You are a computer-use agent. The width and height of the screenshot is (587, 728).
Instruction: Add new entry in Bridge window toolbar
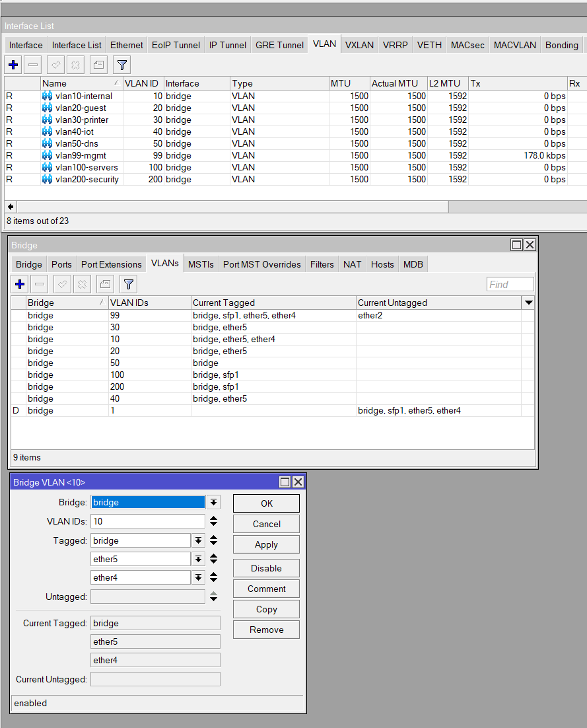tap(20, 284)
